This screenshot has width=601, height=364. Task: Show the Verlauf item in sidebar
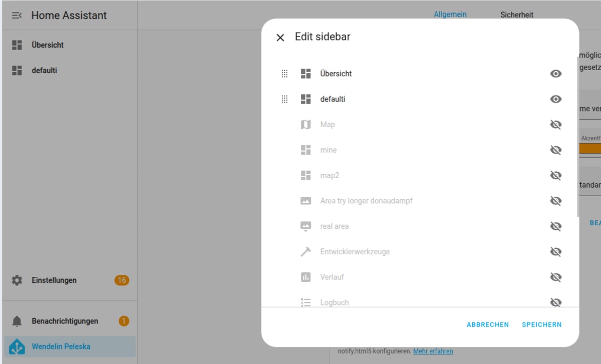click(555, 277)
